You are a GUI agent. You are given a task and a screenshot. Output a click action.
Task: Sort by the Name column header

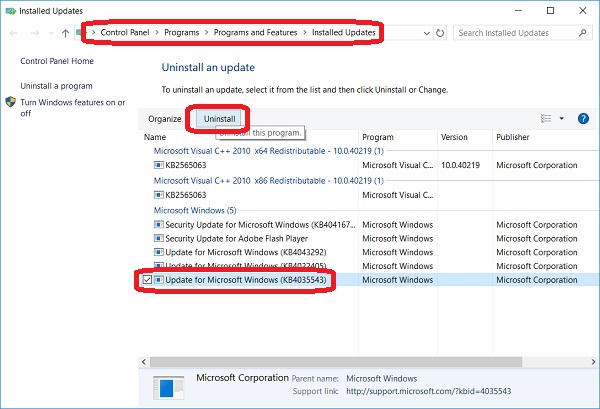pyautogui.click(x=155, y=137)
